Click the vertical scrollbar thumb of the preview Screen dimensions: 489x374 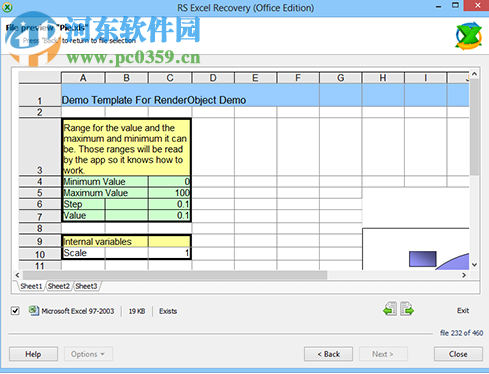[x=474, y=127]
